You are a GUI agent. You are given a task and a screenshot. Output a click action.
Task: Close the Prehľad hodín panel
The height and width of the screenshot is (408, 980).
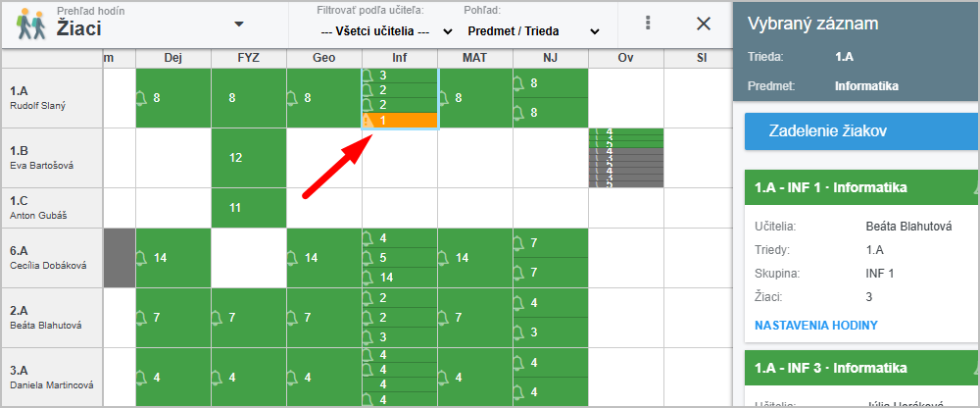(704, 24)
